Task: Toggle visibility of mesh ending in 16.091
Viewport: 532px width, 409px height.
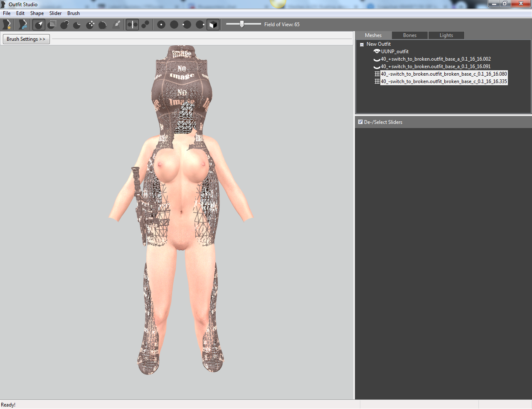Action: pyautogui.click(x=377, y=67)
